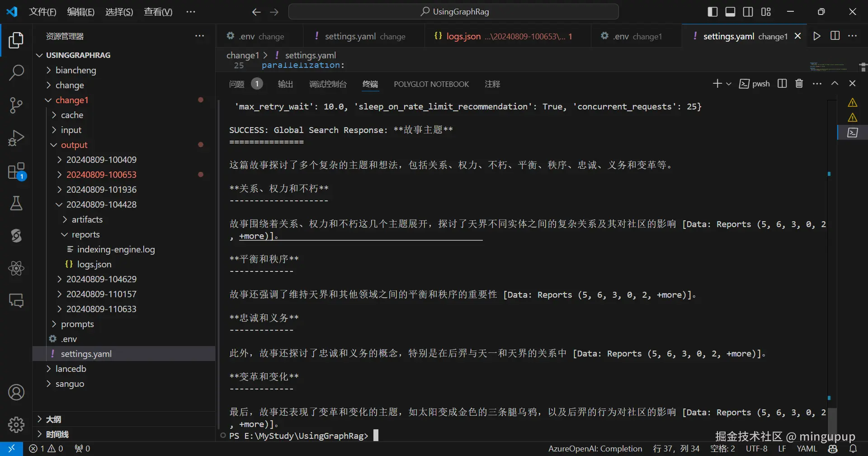Click the UTF-8 encoding indicator

pyautogui.click(x=757, y=449)
